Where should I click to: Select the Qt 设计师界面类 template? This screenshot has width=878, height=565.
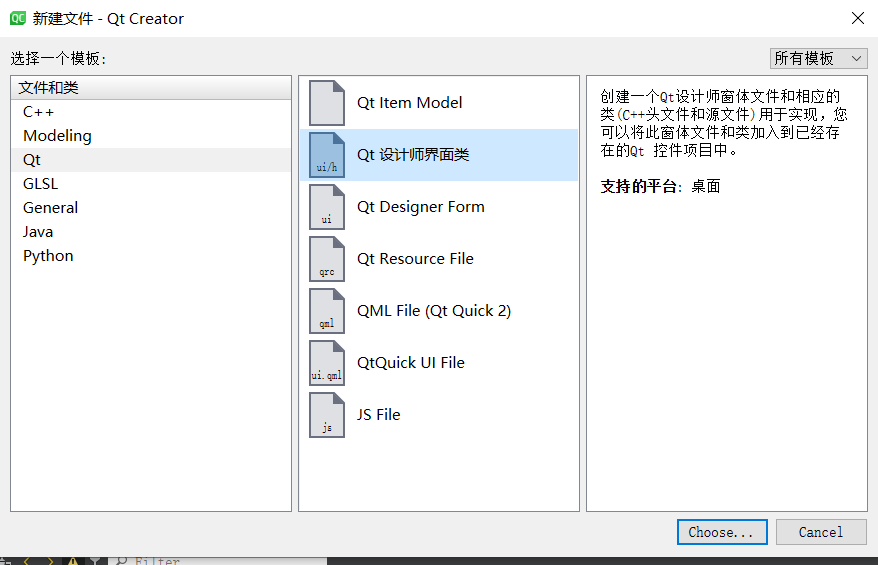(439, 155)
